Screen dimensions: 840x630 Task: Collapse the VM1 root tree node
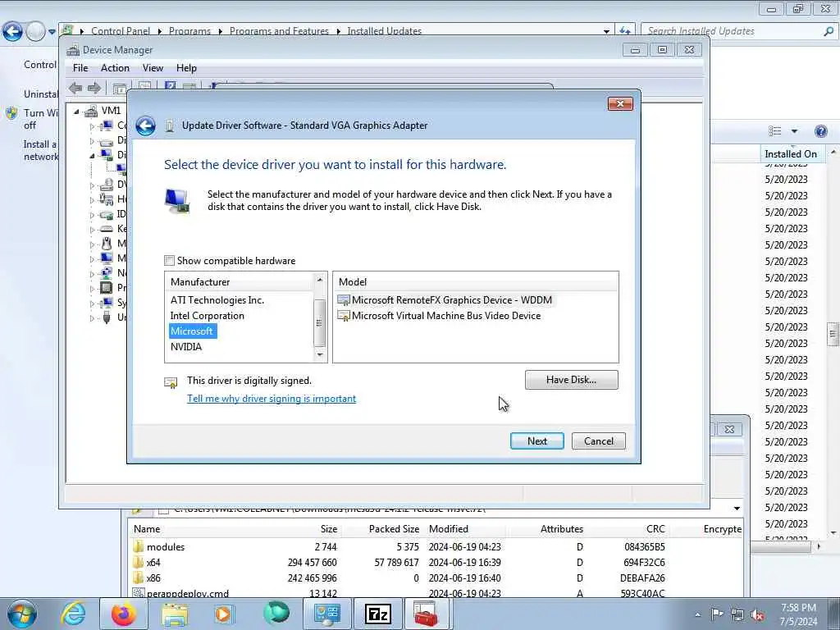click(x=76, y=112)
